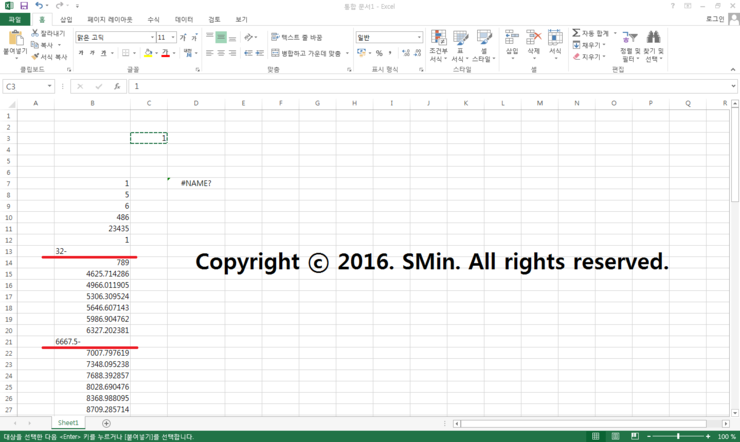Click the Cut (잘라내기) scissors icon
The width and height of the screenshot is (740, 442).
pyautogui.click(x=35, y=33)
